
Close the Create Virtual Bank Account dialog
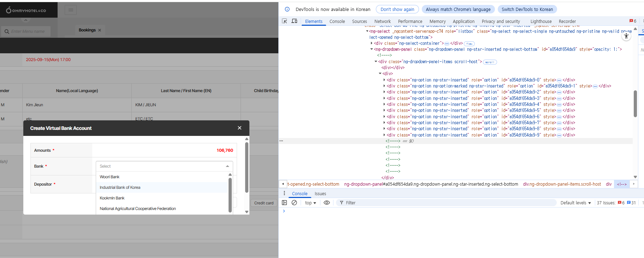tap(240, 128)
